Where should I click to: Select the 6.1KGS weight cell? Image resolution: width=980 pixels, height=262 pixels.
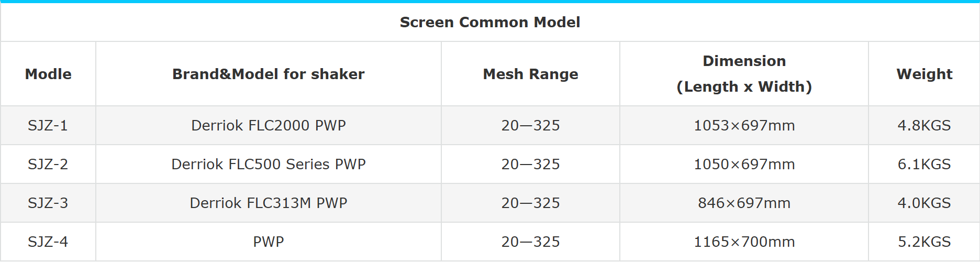coord(924,164)
